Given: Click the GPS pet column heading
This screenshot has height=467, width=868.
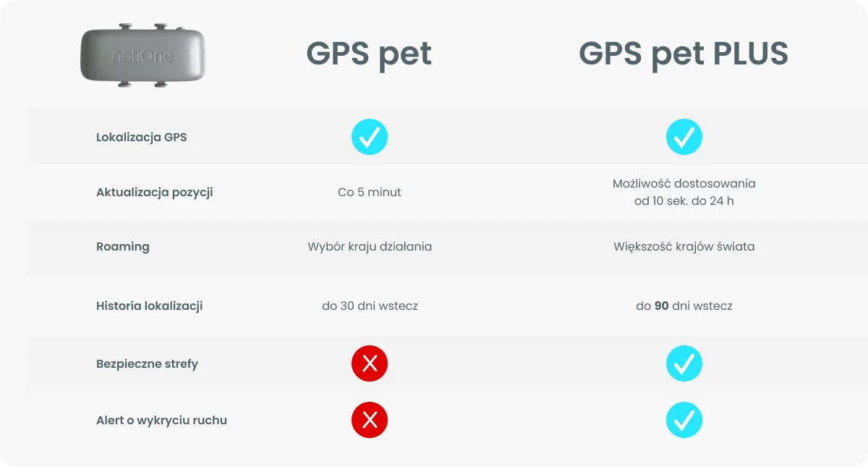Looking at the screenshot, I should tap(369, 54).
